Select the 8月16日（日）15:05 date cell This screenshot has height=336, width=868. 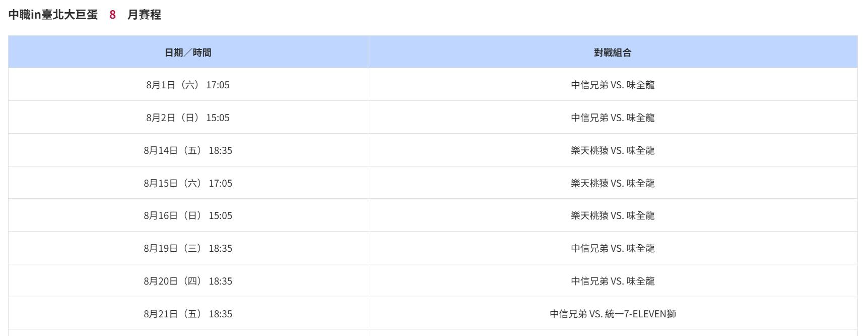click(x=188, y=215)
